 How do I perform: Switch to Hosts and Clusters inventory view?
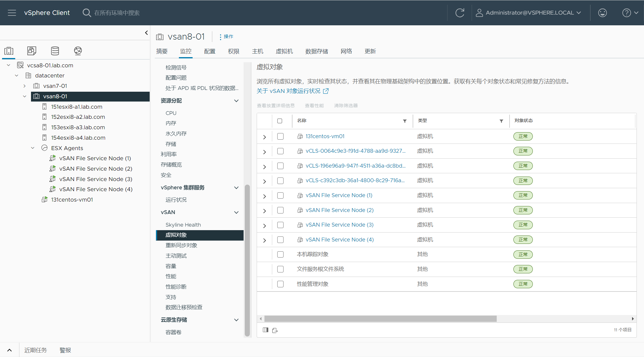click(9, 51)
